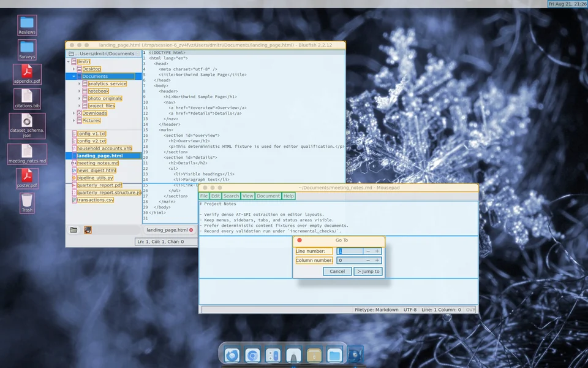Launch Thunderbird from the dock
588x368 pixels.
point(232,355)
